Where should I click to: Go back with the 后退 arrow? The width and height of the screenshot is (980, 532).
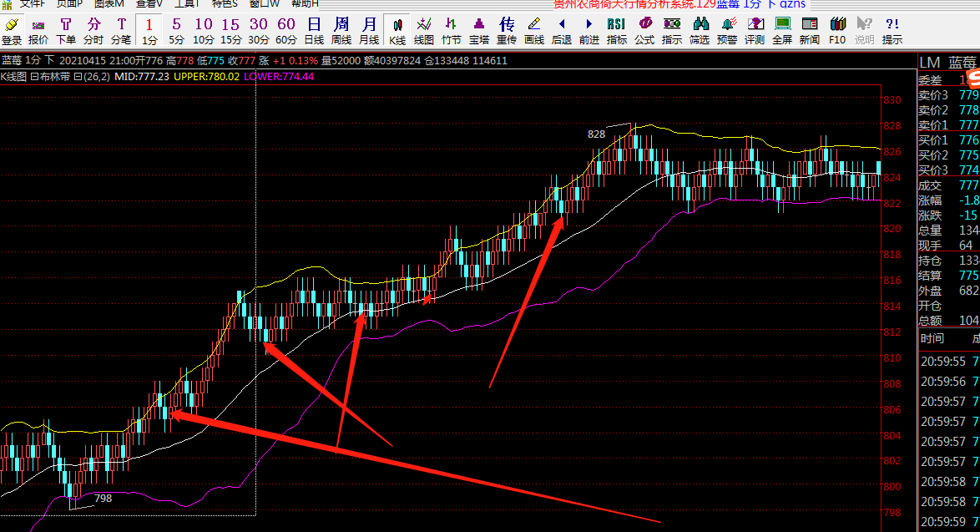coord(561,31)
